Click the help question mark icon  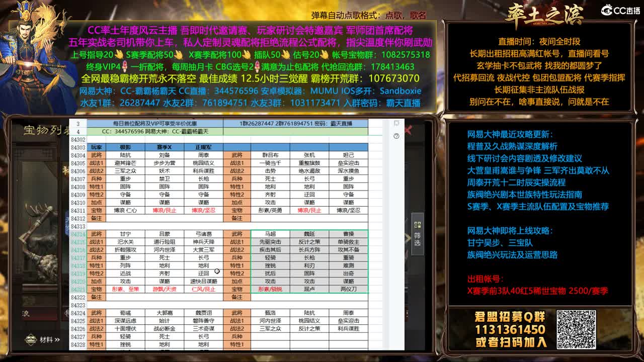tap(396, 136)
